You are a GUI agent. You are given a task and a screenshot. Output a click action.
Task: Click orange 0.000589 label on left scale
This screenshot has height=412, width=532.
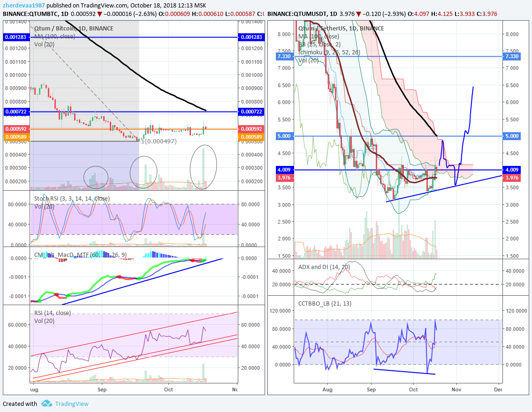pyautogui.click(x=16, y=137)
